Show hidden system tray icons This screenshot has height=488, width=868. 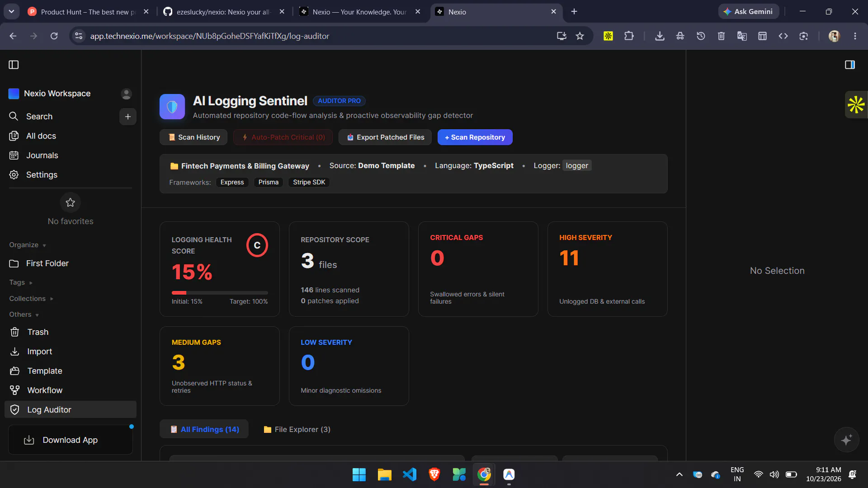tap(679, 474)
